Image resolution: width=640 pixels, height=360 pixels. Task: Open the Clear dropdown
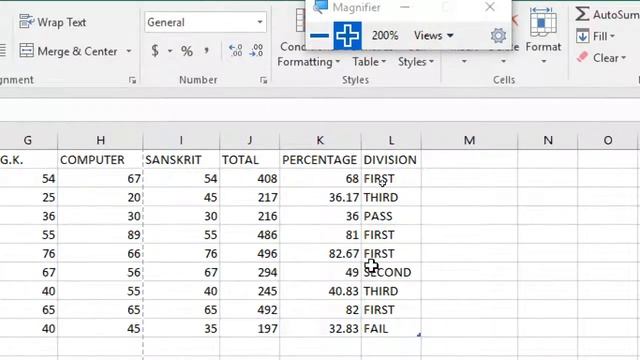point(602,58)
